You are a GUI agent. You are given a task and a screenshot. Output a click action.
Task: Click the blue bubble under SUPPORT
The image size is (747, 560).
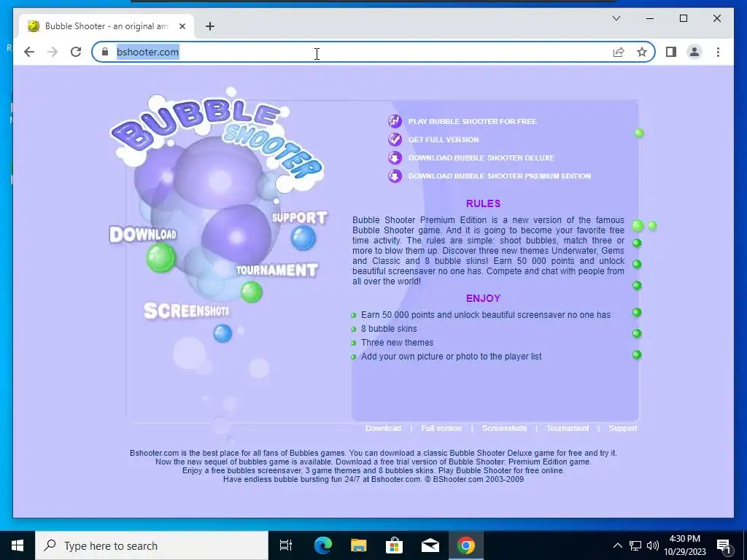pyautogui.click(x=303, y=238)
